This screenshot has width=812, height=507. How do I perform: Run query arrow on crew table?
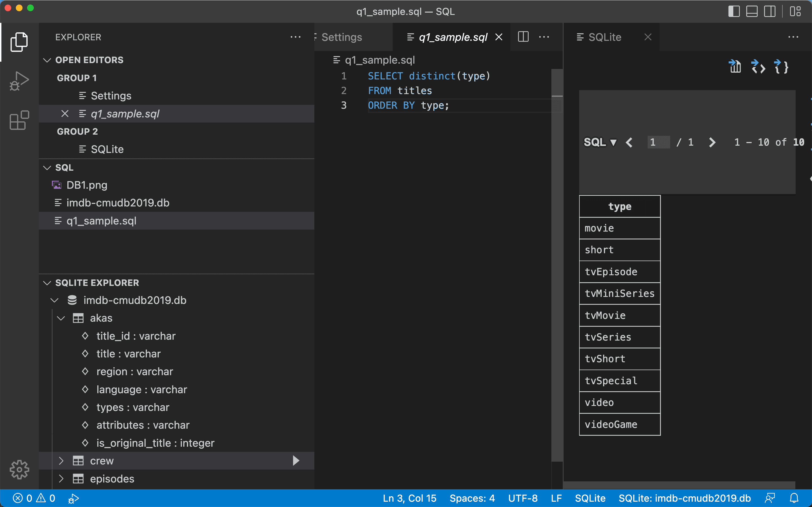(x=295, y=461)
